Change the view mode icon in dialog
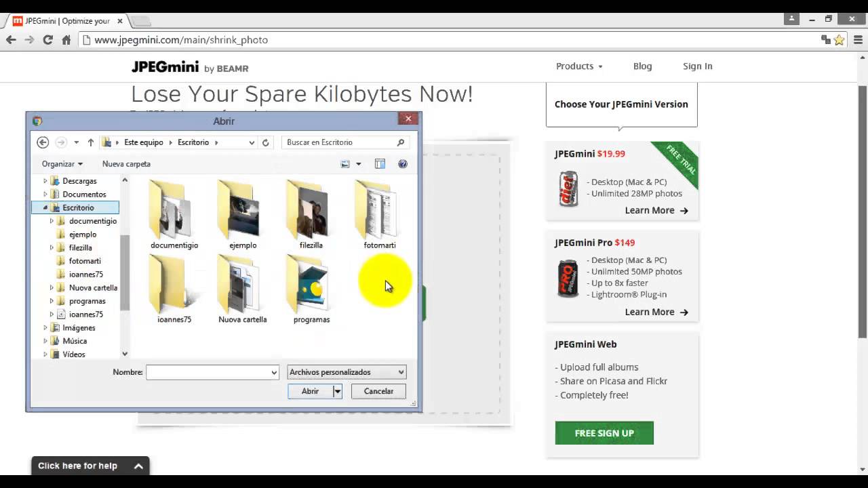Viewport: 868px width, 488px height. (344, 164)
